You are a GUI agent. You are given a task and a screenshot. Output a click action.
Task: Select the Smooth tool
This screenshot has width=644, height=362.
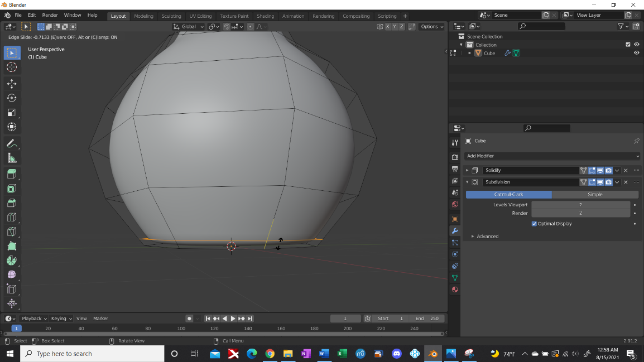click(12, 274)
